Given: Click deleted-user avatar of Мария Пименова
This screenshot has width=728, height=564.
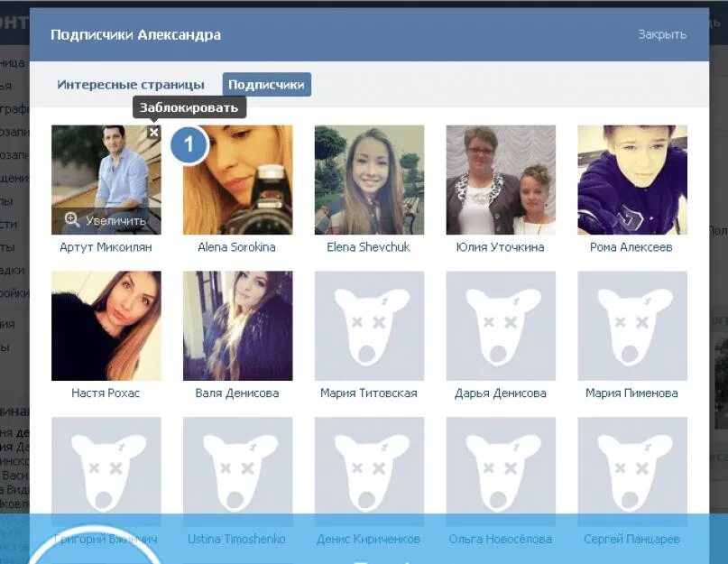Looking at the screenshot, I should [x=632, y=326].
